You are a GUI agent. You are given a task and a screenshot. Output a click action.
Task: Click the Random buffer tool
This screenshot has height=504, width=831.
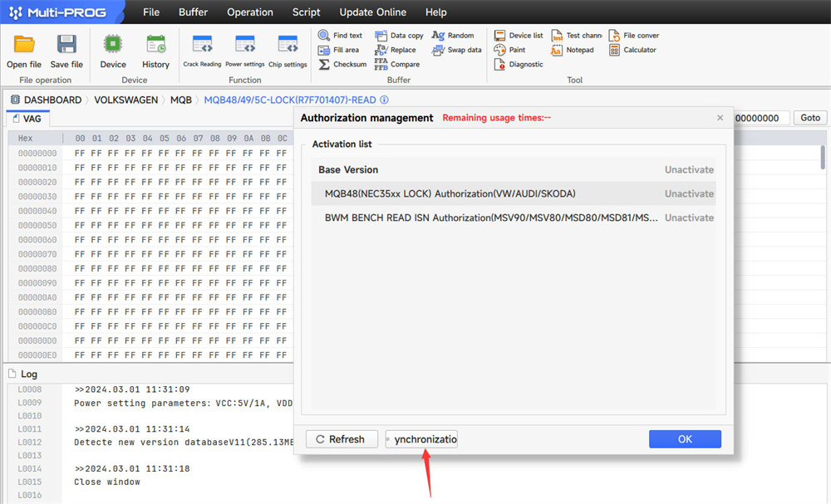[453, 36]
